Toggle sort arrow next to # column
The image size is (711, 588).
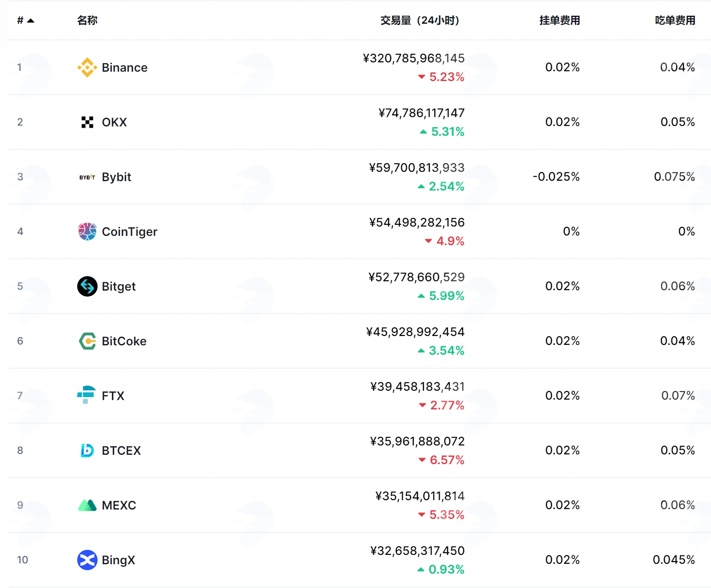click(x=31, y=20)
